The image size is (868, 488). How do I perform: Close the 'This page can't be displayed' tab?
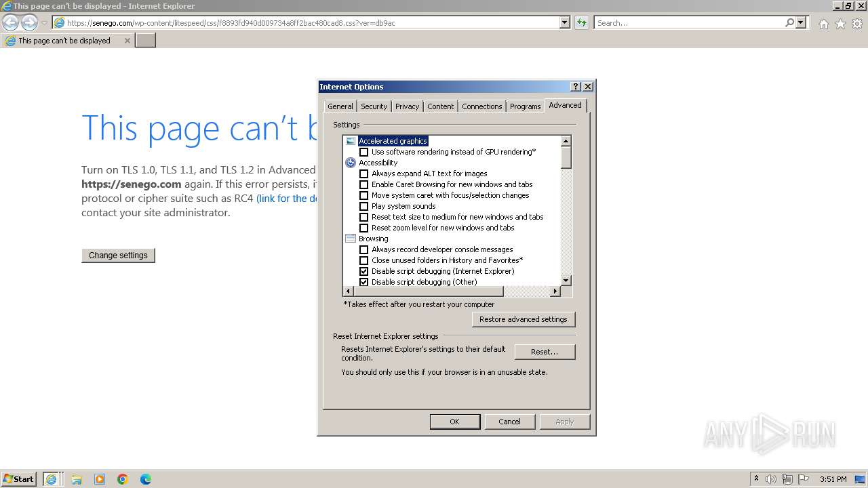pyautogui.click(x=127, y=41)
